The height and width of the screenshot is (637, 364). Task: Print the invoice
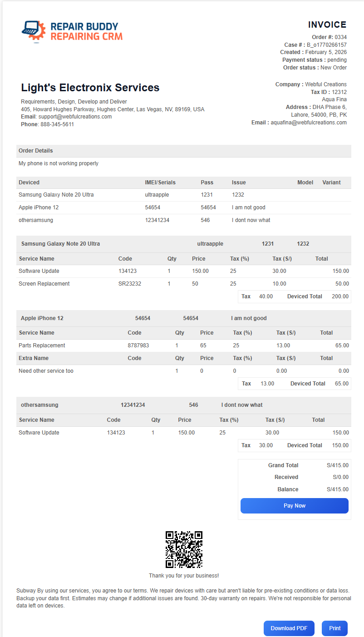(334, 628)
